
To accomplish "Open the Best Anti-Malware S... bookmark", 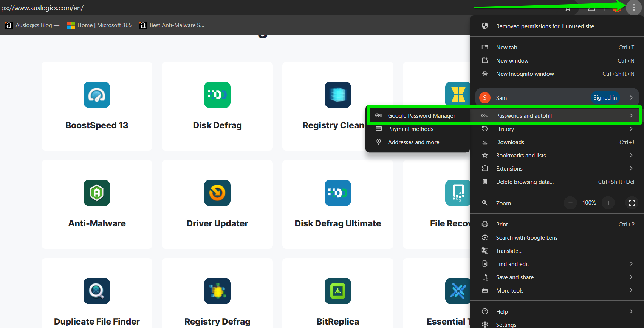I will pos(172,25).
